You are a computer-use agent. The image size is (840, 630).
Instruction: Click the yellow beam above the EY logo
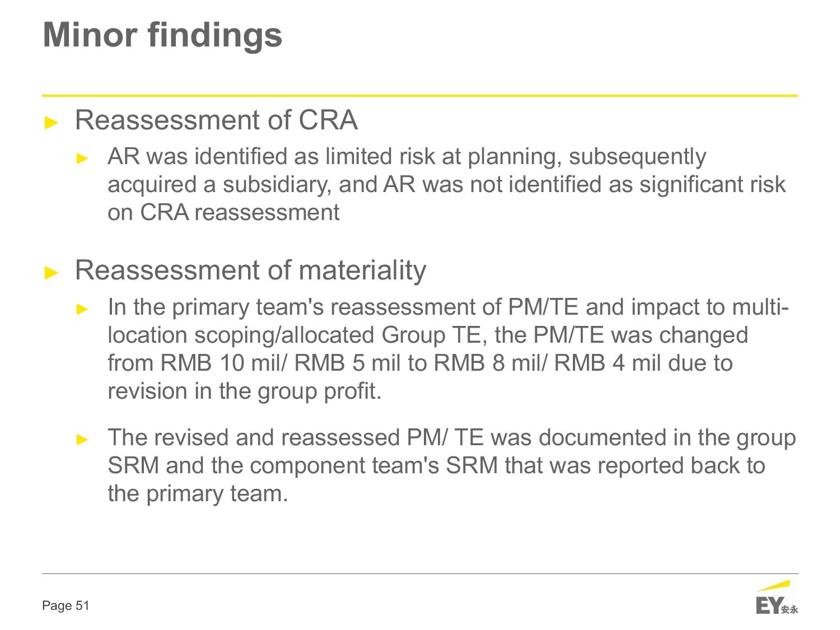point(773,586)
